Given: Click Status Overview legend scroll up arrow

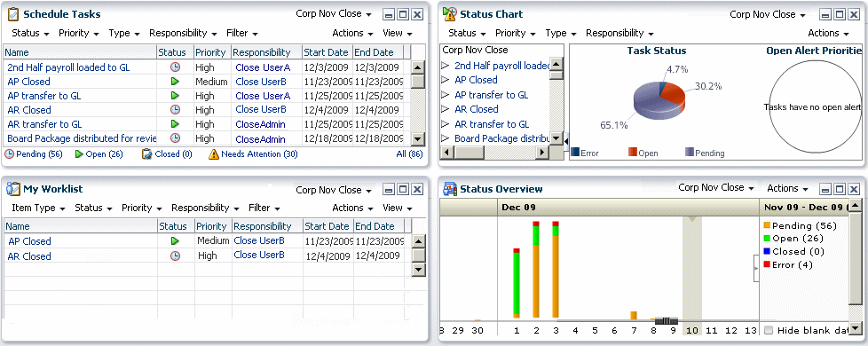Looking at the screenshot, I should coord(855,206).
